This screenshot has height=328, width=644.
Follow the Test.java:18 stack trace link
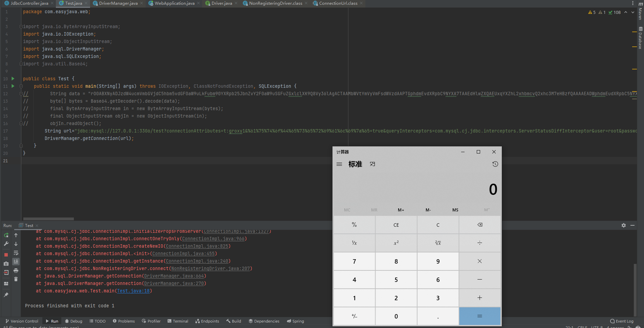coord(133,291)
